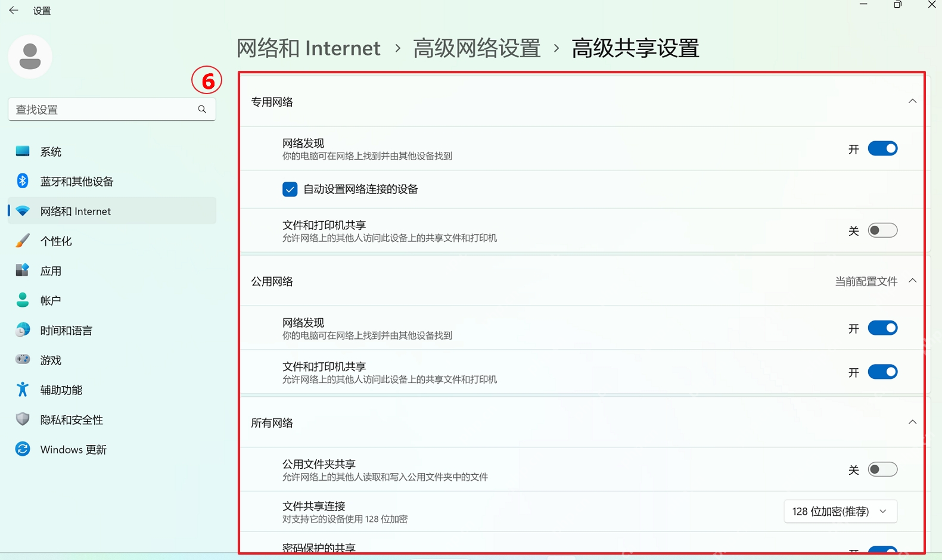Click the magnifier icon in the search box

pos(202,110)
